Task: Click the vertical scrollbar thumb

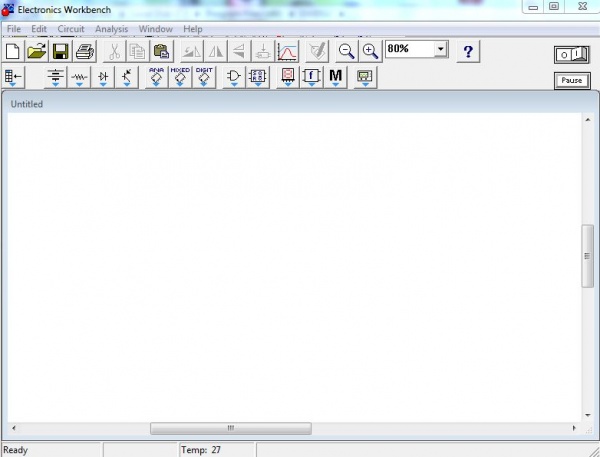Action: click(587, 256)
